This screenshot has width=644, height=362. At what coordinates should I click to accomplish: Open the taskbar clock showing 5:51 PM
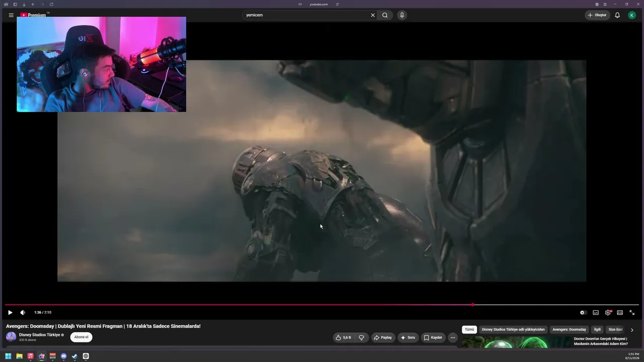tap(633, 356)
